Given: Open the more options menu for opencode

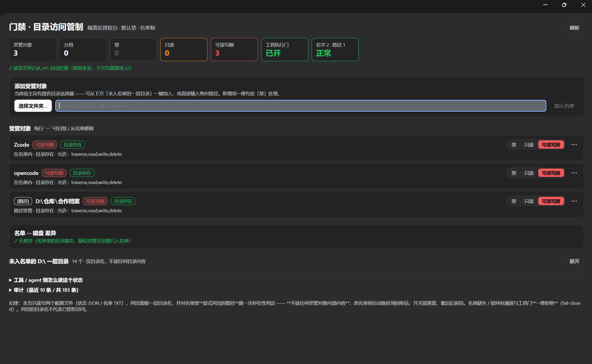Looking at the screenshot, I should (x=574, y=173).
